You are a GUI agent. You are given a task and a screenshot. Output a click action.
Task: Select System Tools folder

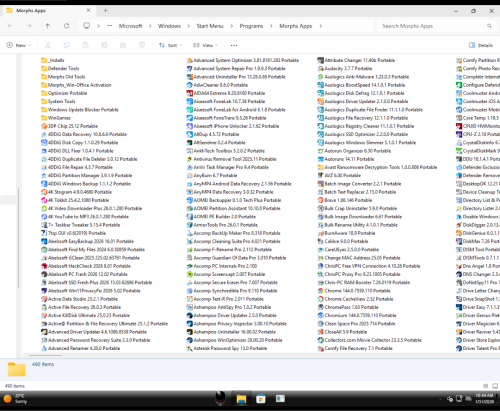58,101
